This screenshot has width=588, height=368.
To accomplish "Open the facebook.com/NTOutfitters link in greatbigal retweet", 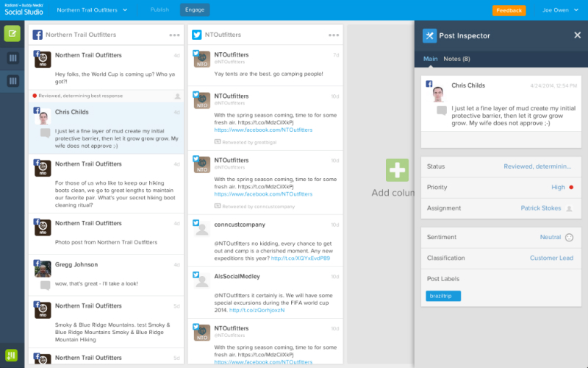I will (x=263, y=130).
